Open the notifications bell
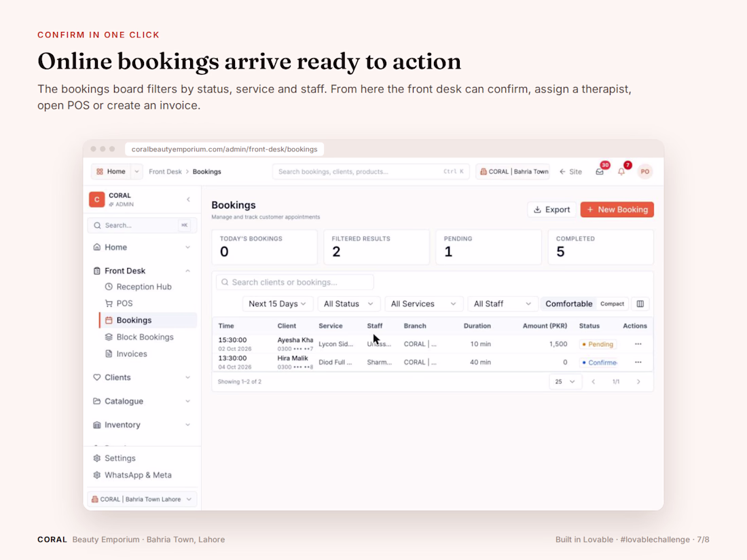 (x=621, y=172)
